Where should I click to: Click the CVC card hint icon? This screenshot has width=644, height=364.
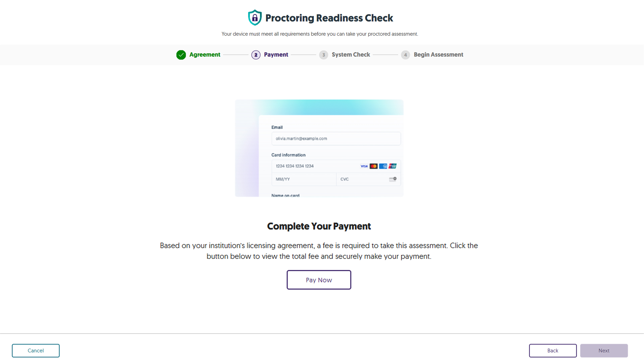click(393, 179)
